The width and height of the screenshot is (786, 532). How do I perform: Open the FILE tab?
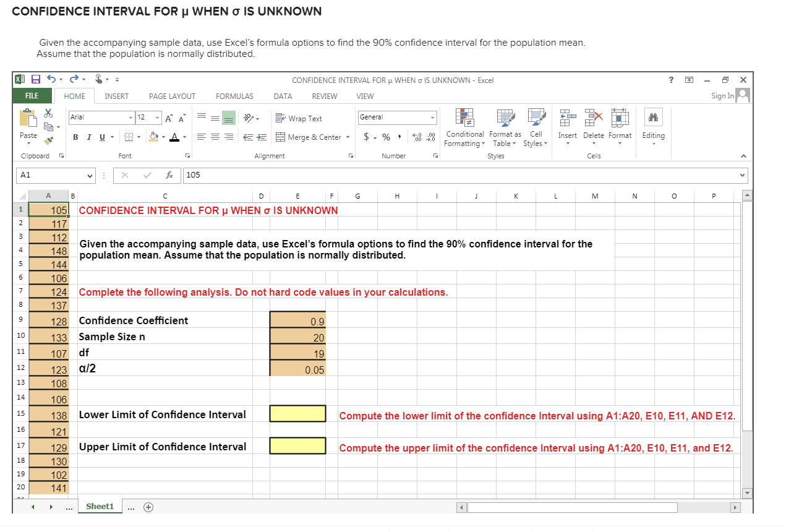click(32, 96)
